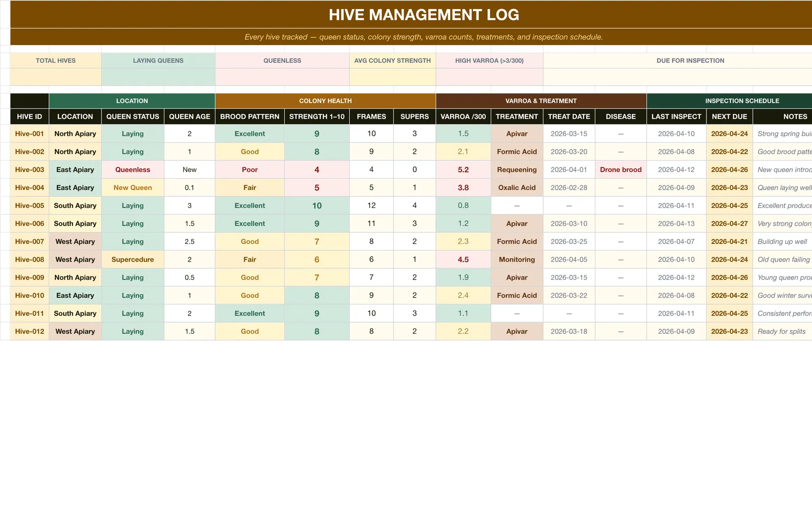Click the HIGH VARROA (>3/300) label

489,60
